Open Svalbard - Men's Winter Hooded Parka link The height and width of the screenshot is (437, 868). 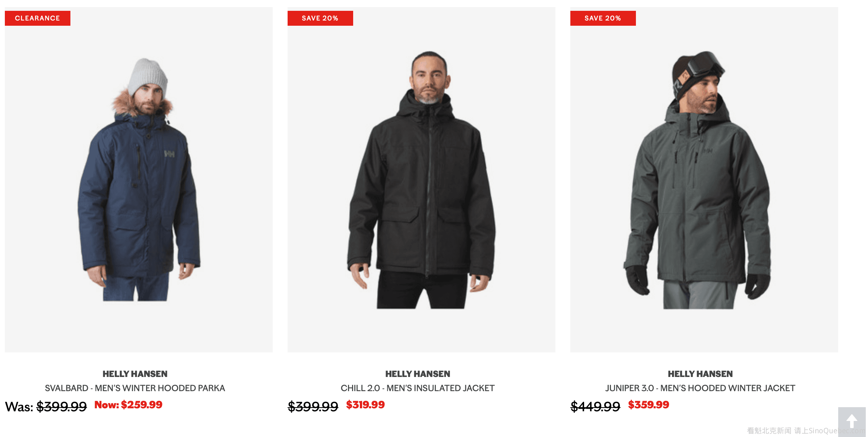coord(135,388)
